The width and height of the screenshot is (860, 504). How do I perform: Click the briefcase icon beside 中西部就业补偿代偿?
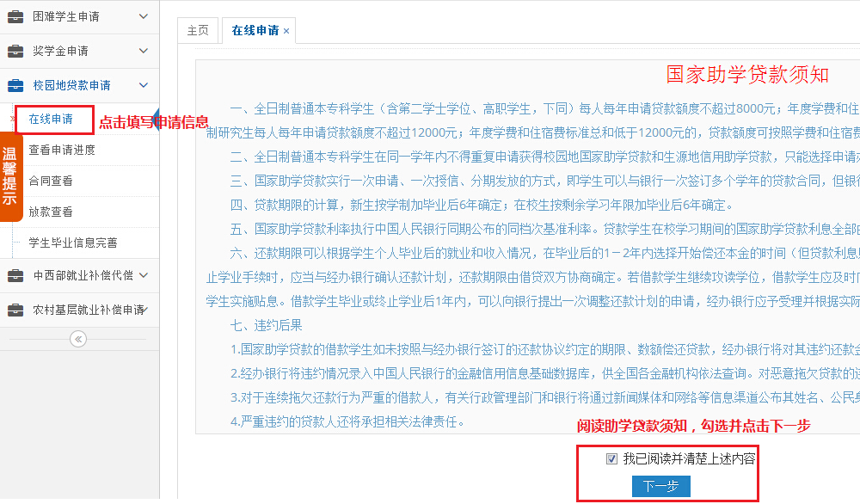coord(15,275)
